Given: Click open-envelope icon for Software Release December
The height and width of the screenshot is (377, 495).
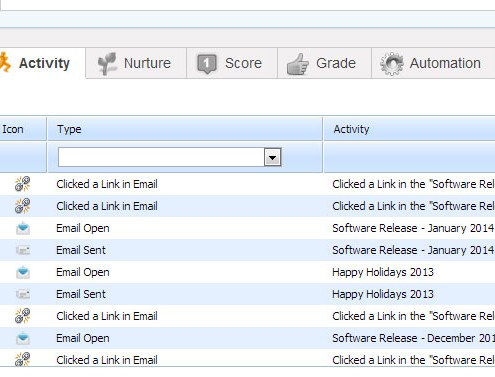Looking at the screenshot, I should click(23, 338).
